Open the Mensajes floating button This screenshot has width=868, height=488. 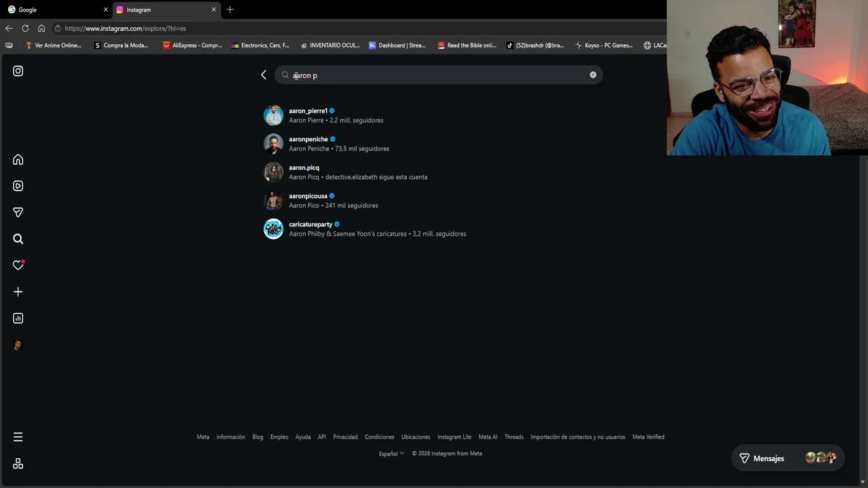point(787,458)
